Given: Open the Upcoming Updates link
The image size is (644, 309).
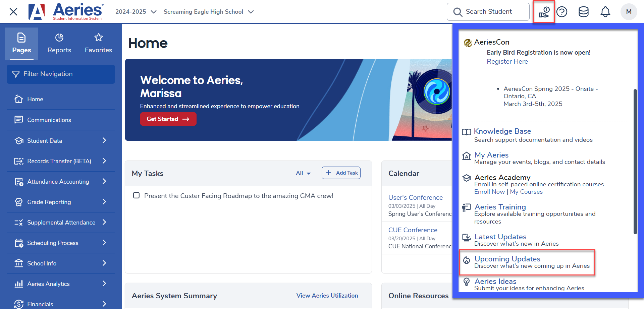Looking at the screenshot, I should (507, 259).
